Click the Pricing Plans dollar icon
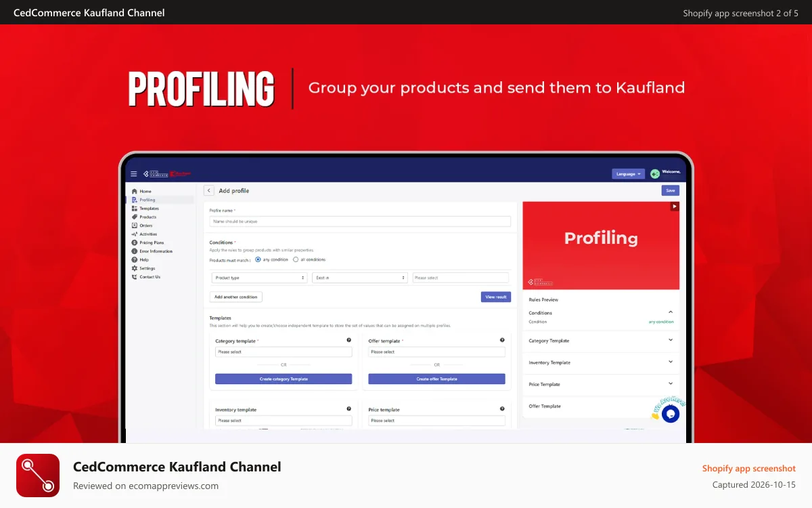Screen dimensions: 812x508 pos(134,242)
